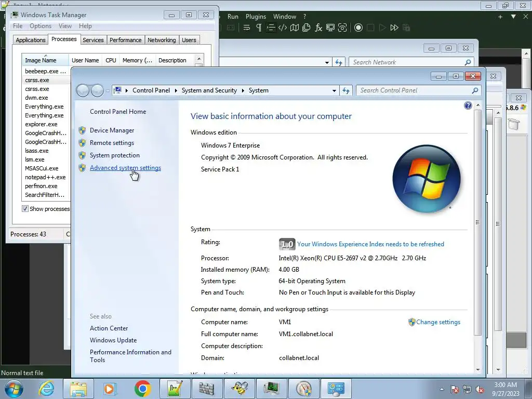Open Windows Media Player from taskbar
Image resolution: width=532 pixels, height=399 pixels.
110,389
